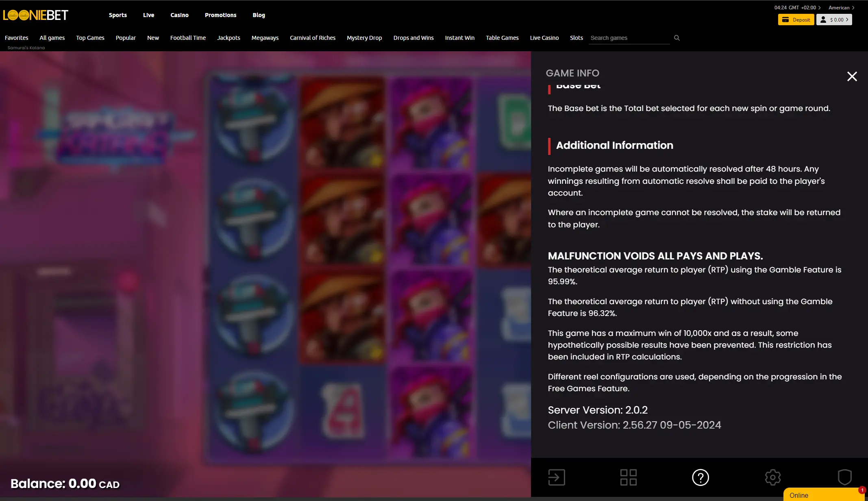Image resolution: width=868 pixels, height=501 pixels.
Task: Click the Search games input field
Action: [629, 38]
